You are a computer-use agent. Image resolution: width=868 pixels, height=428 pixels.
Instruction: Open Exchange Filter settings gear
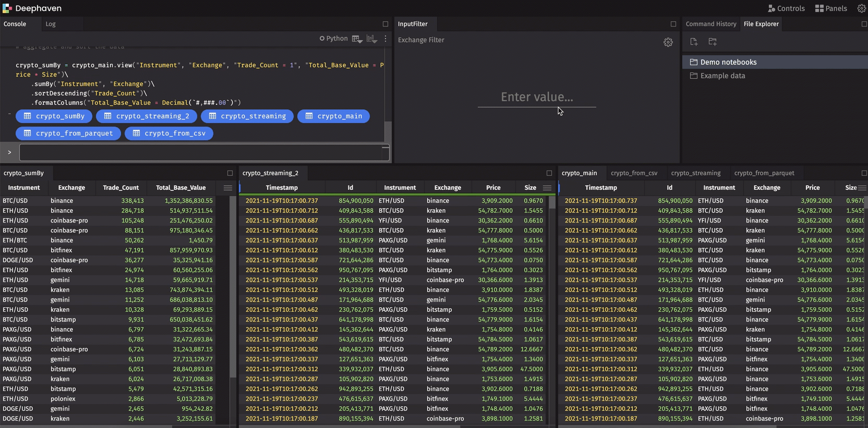click(668, 42)
